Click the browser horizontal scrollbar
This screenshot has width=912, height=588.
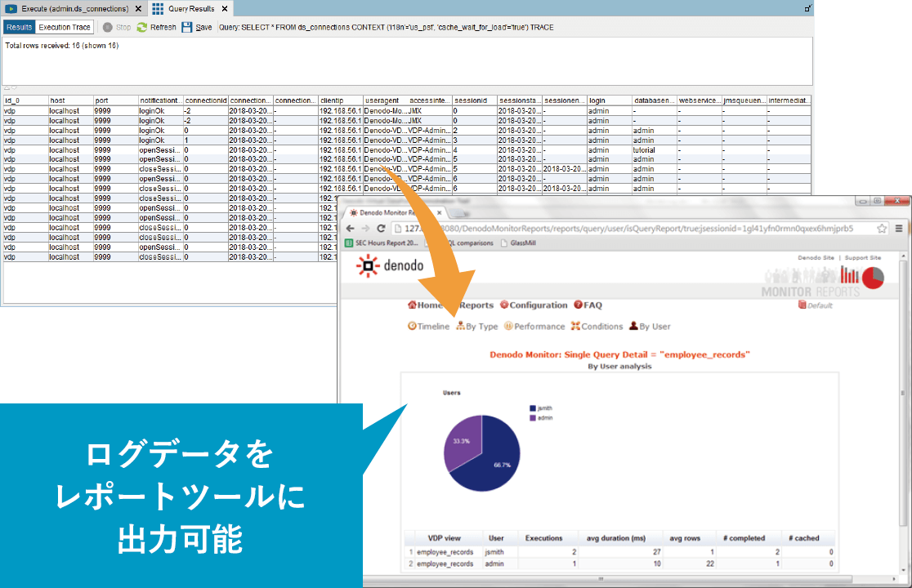[x=601, y=579]
